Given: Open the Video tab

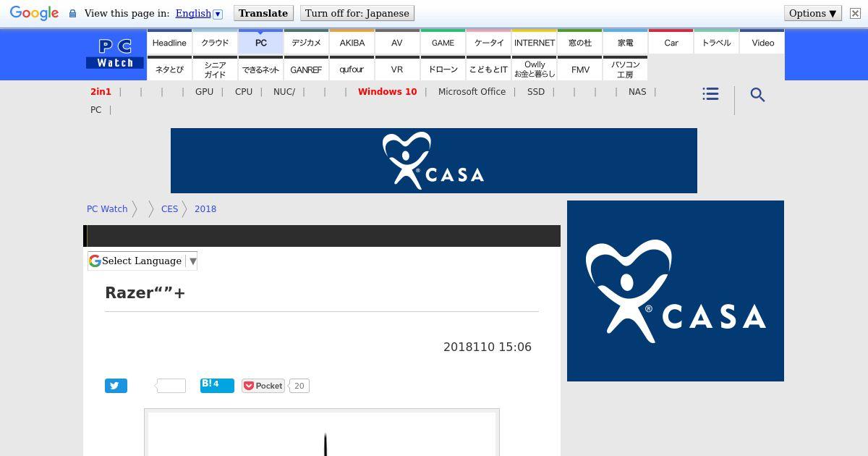Looking at the screenshot, I should coord(762,42).
